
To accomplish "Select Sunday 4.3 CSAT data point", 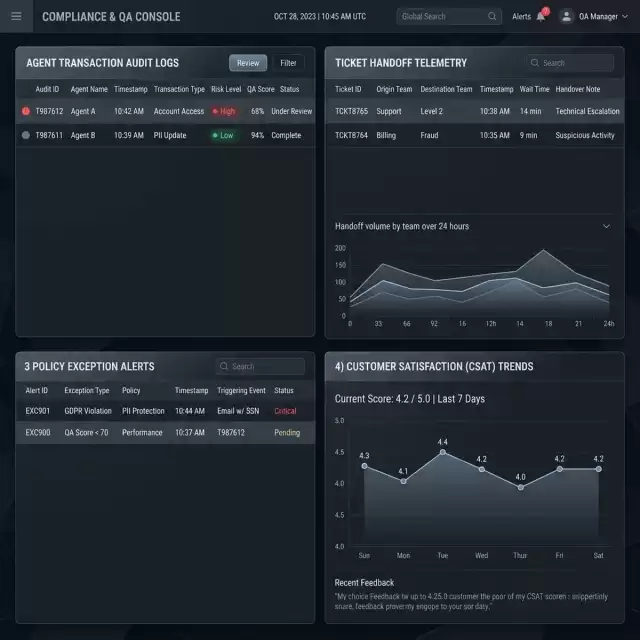I will coord(364,466).
